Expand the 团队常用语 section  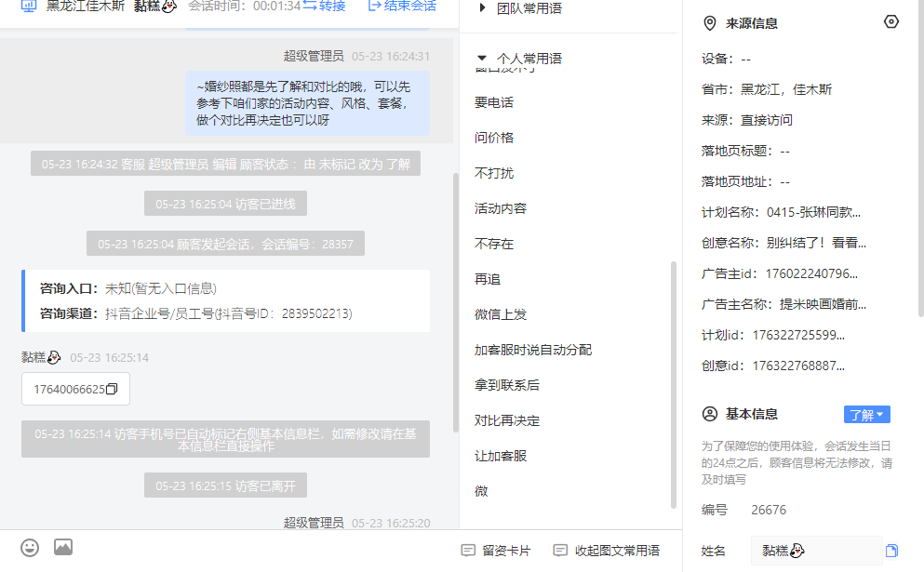click(521, 8)
